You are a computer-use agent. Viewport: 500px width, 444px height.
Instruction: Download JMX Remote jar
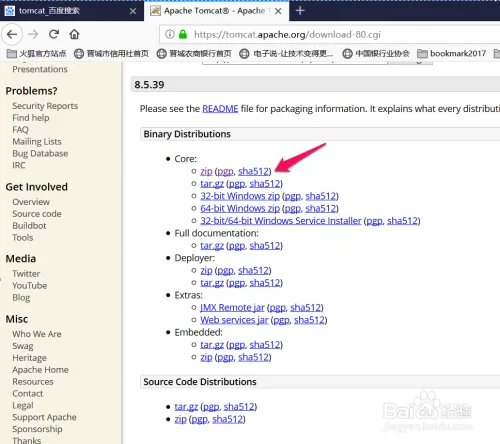232,307
